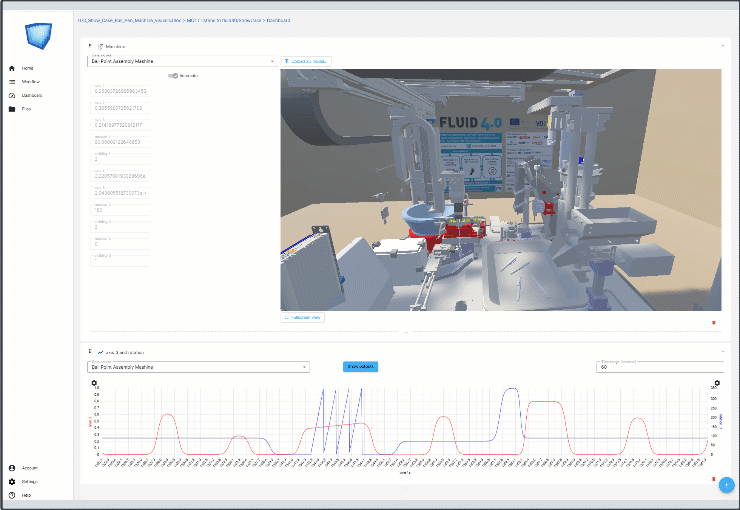The width and height of the screenshot is (740, 510).
Task: Click the Settings gear in sidebar
Action: 12,482
